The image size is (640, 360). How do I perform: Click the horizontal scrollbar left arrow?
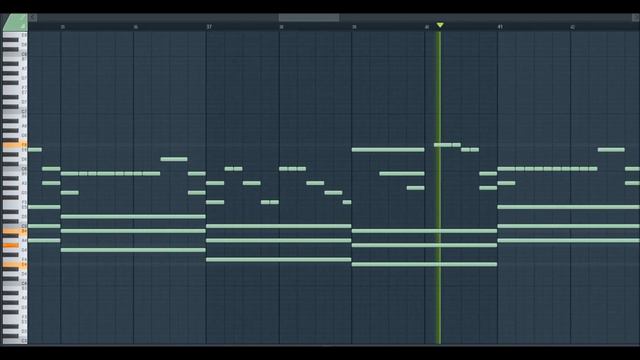33,18
